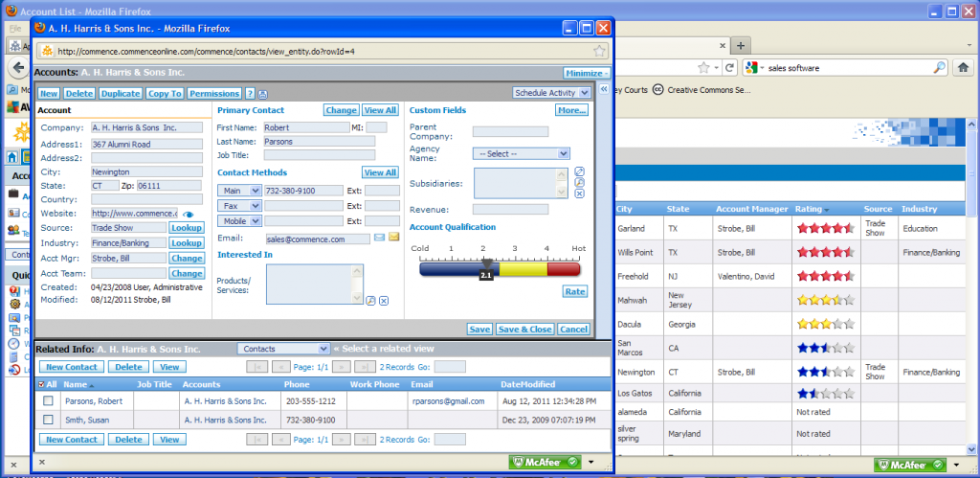Click the search magnifier in the Firefox search box
Screen dimensions: 980x478
coord(940,68)
